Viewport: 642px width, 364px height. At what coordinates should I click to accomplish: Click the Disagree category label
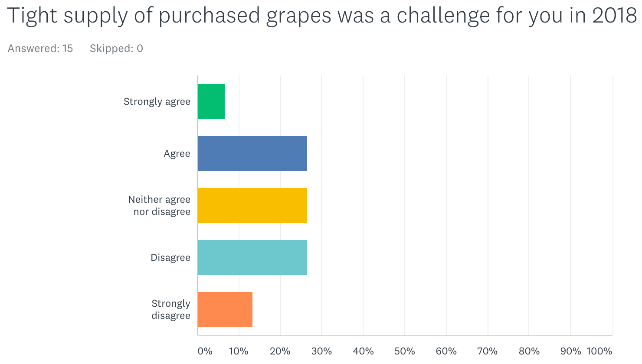pyautogui.click(x=170, y=258)
